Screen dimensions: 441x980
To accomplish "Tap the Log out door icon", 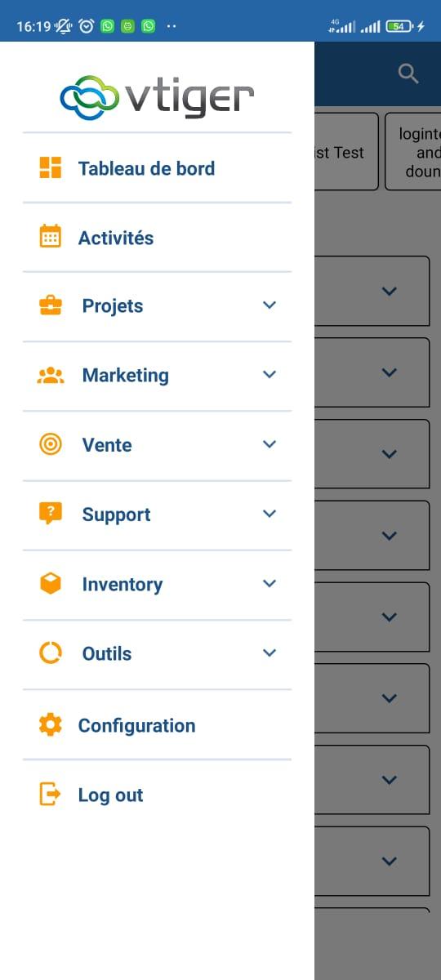I will click(51, 794).
